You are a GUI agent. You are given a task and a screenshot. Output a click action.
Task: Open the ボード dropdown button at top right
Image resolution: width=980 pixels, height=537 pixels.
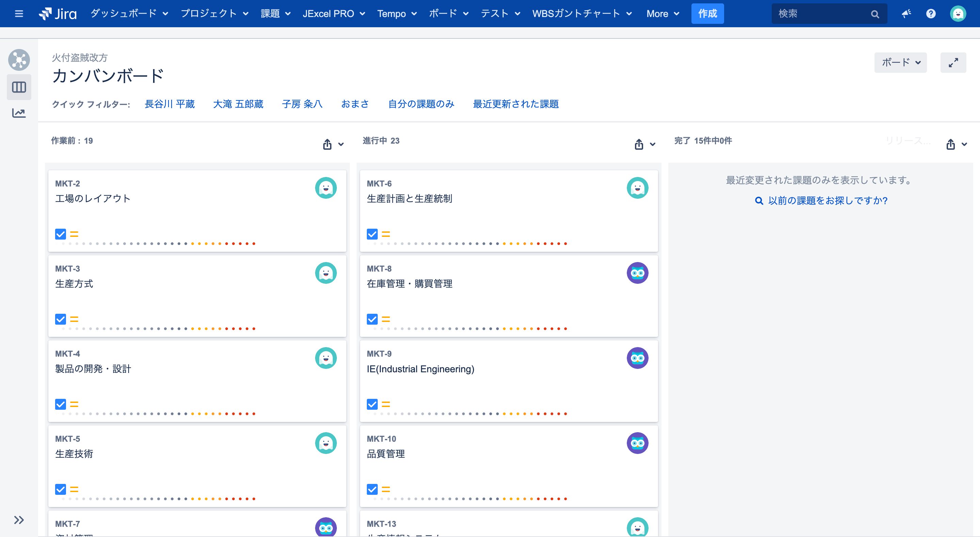click(900, 62)
